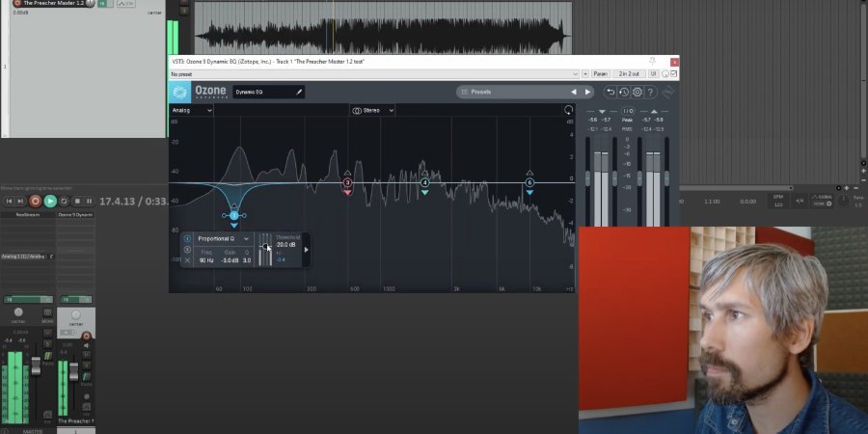Go to previous Ozone preset arrow

point(574,92)
